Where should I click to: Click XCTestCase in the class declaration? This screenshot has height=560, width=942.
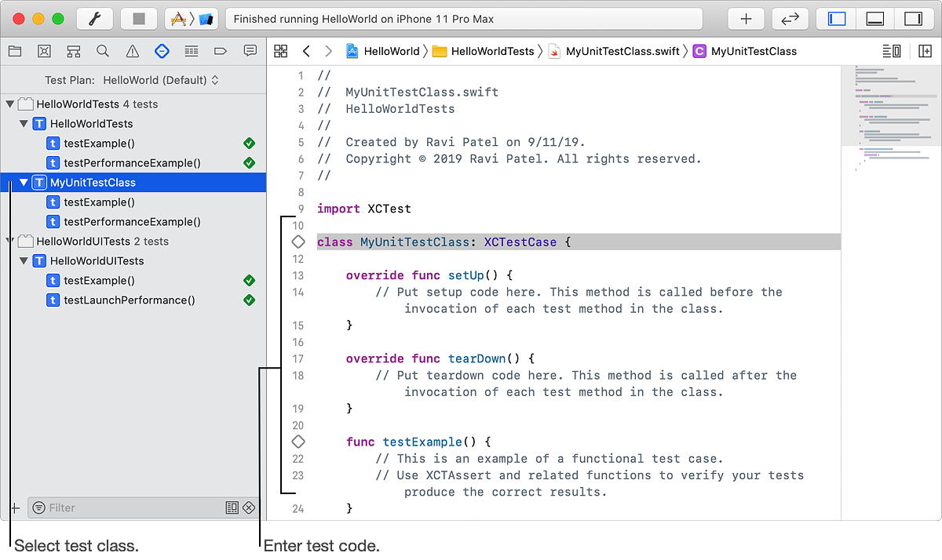[x=520, y=242]
